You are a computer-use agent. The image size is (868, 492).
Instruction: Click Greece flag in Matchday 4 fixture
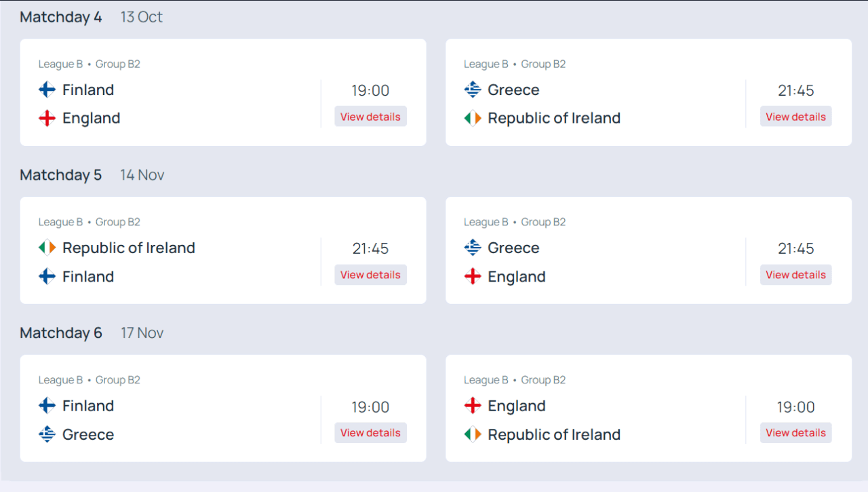pos(473,90)
